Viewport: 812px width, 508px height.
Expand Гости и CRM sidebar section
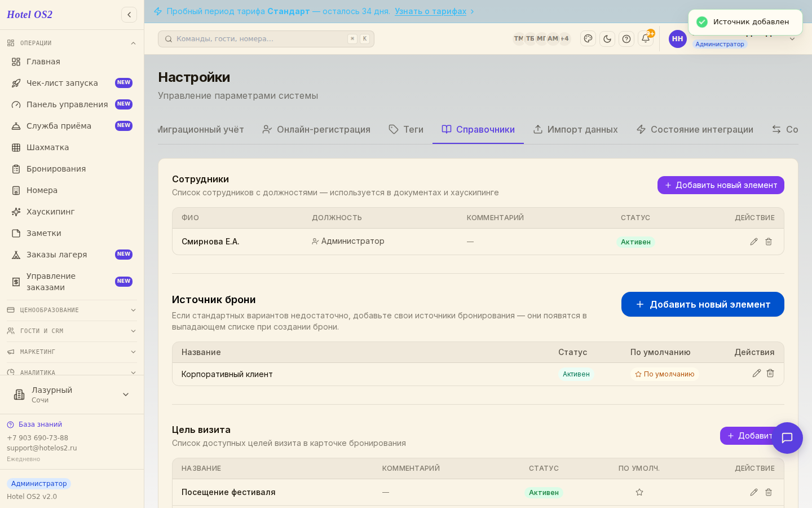coord(72,331)
